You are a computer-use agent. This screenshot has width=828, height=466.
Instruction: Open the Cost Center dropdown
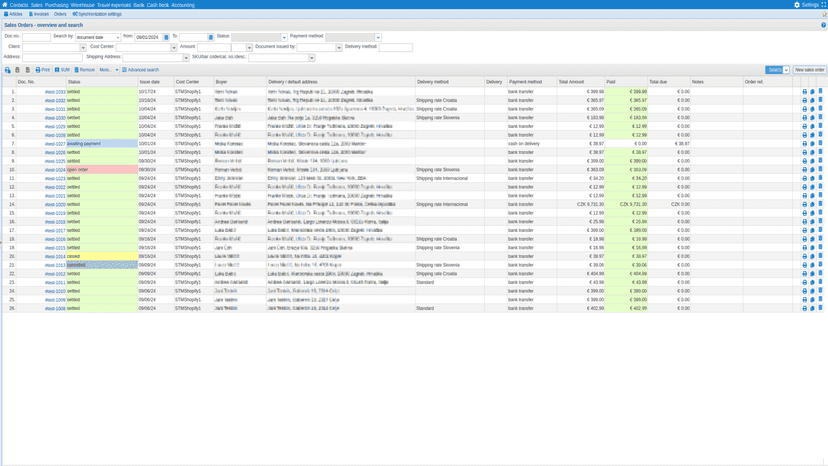tap(174, 48)
